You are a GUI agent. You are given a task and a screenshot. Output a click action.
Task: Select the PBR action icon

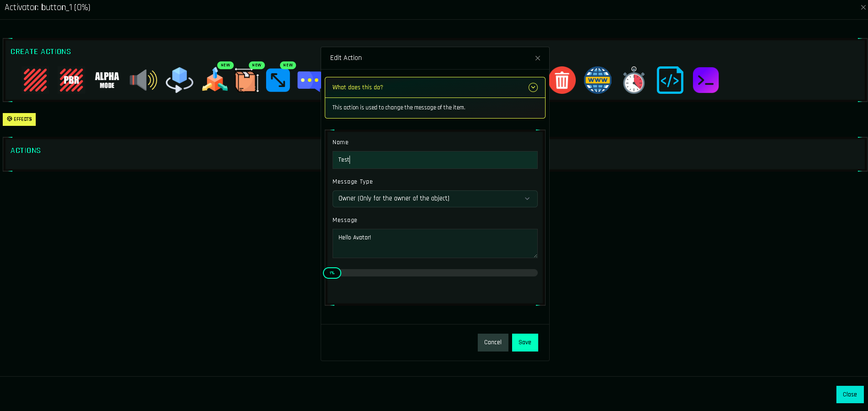click(x=71, y=81)
